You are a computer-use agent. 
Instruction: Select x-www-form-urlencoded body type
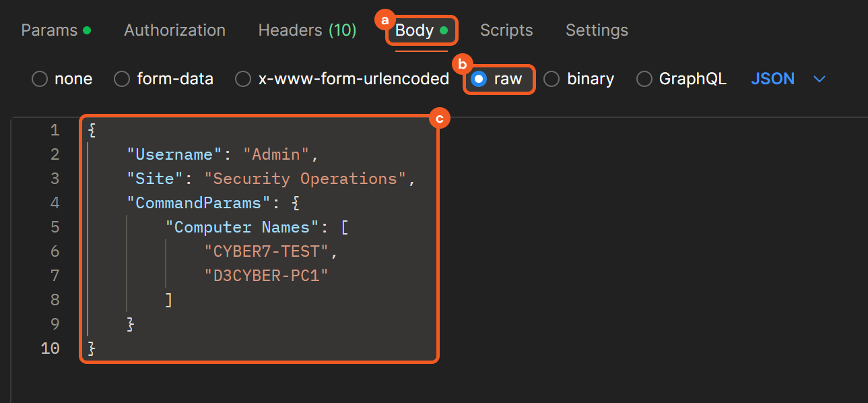coord(243,79)
